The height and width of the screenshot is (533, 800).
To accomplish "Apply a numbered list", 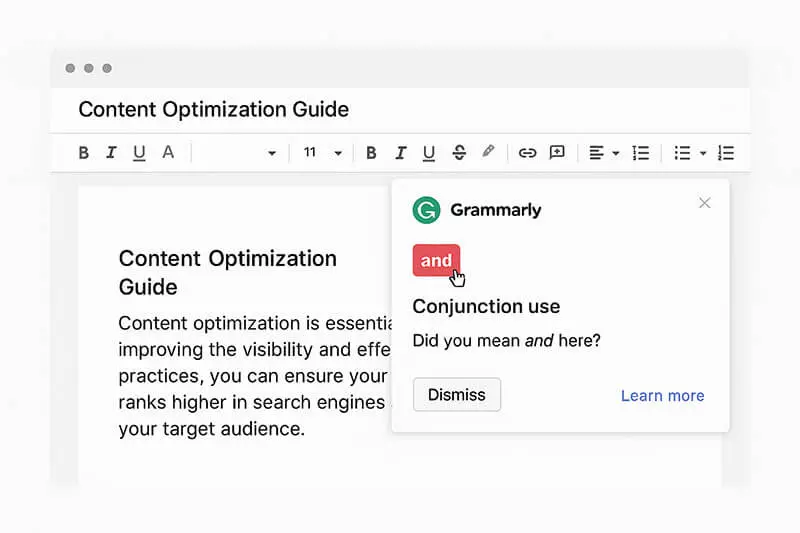I will pos(726,153).
